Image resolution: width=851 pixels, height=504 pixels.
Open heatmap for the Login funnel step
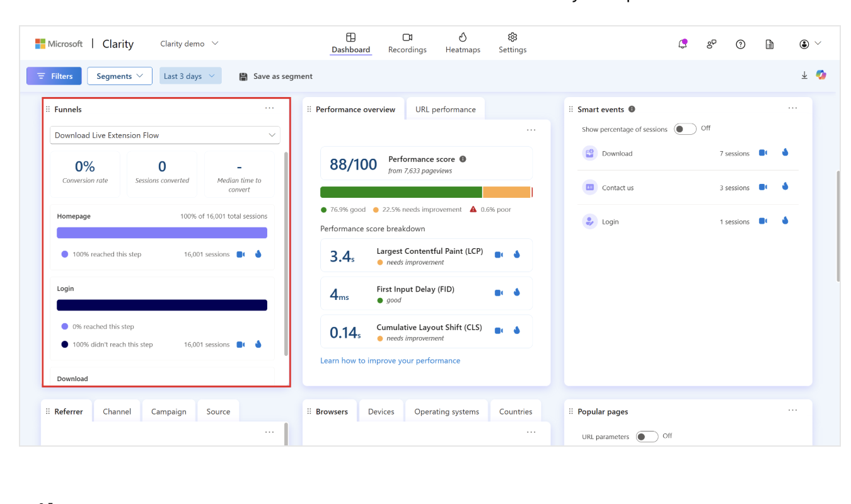(x=258, y=344)
